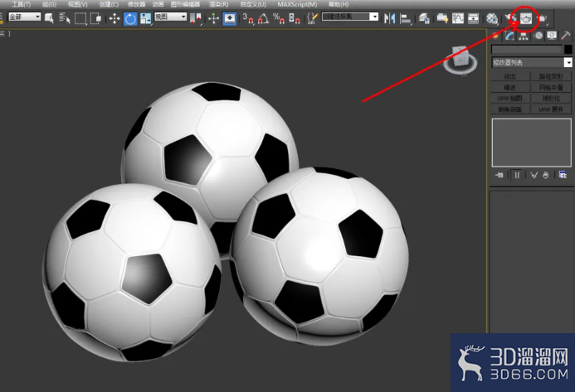575x392 pixels.
Task: Apply the 挤出 modifier button
Action: tap(510, 76)
